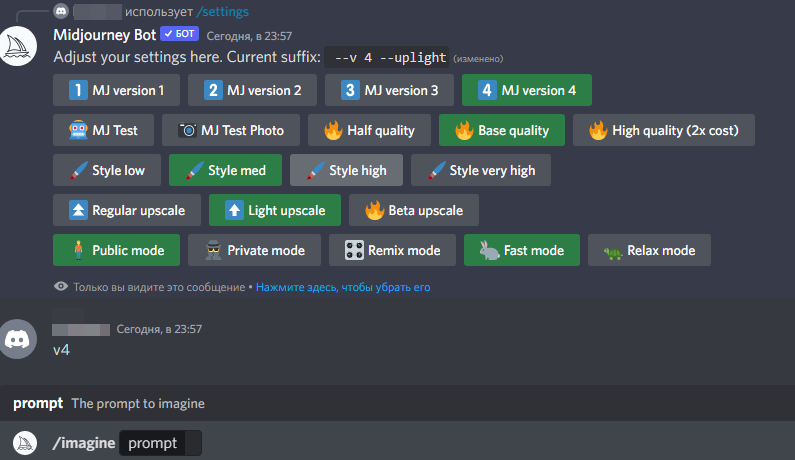Click the eye icon near visibility notice

(x=61, y=287)
